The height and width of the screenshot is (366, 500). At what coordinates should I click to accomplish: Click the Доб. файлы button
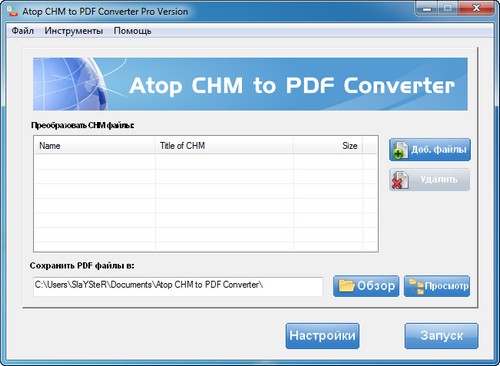pos(430,150)
